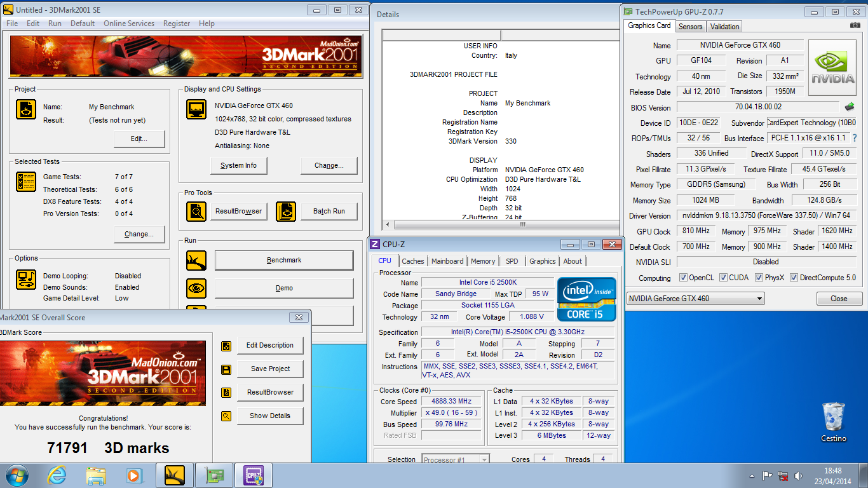The width and height of the screenshot is (868, 488).
Task: Click Bus Interface question mark in GPU-Z
Action: coord(855,138)
